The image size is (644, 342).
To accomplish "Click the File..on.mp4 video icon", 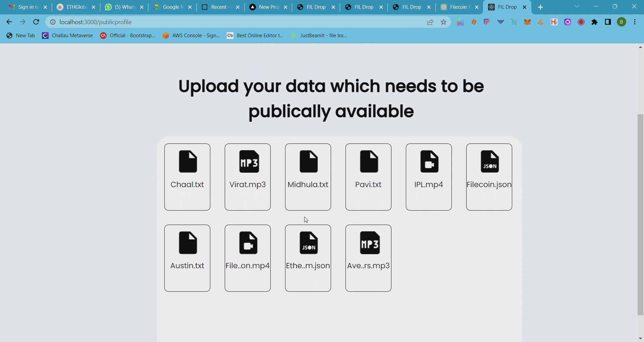I will click(x=248, y=242).
